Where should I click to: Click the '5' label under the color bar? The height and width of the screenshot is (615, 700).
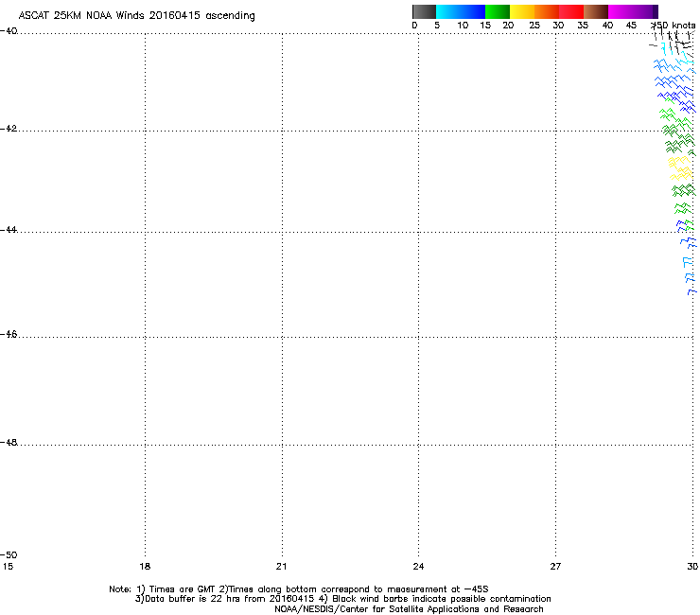(x=437, y=26)
